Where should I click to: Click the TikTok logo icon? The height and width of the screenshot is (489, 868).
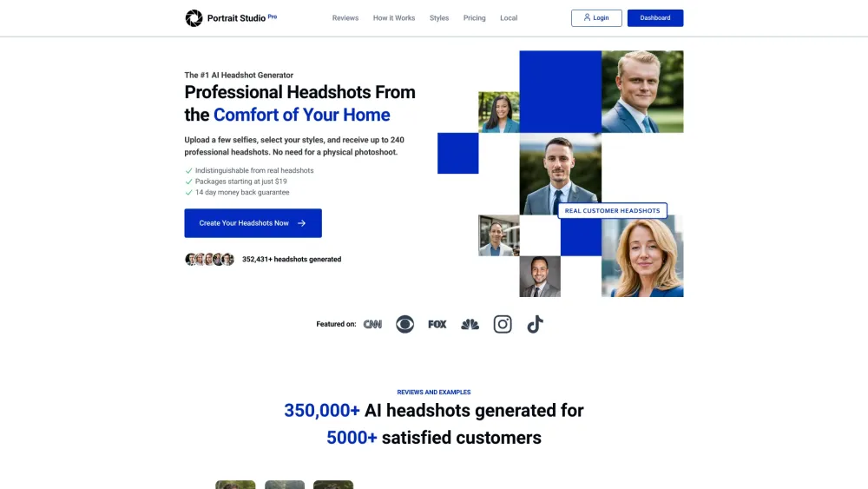[535, 324]
